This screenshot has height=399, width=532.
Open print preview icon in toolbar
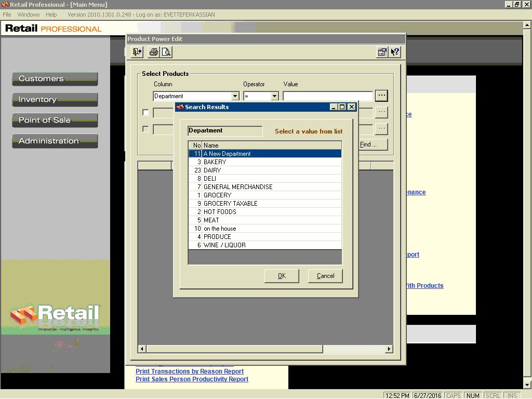(166, 52)
